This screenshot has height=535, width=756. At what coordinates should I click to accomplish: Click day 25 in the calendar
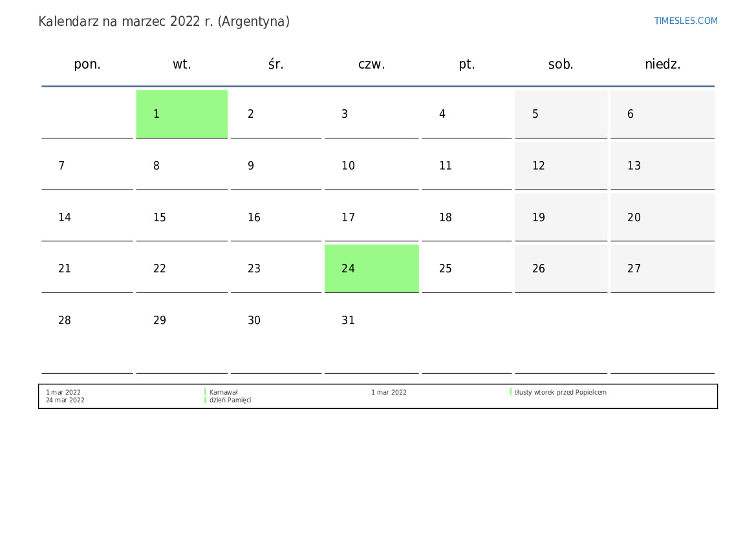[467, 268]
